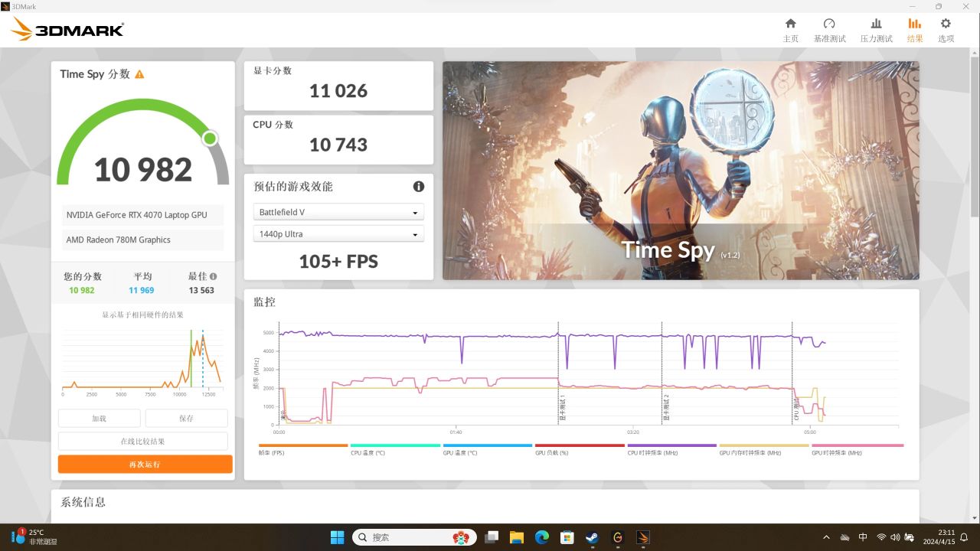Image resolution: width=980 pixels, height=551 pixels.
Task: Open Steam from the taskbar
Action: (592, 537)
